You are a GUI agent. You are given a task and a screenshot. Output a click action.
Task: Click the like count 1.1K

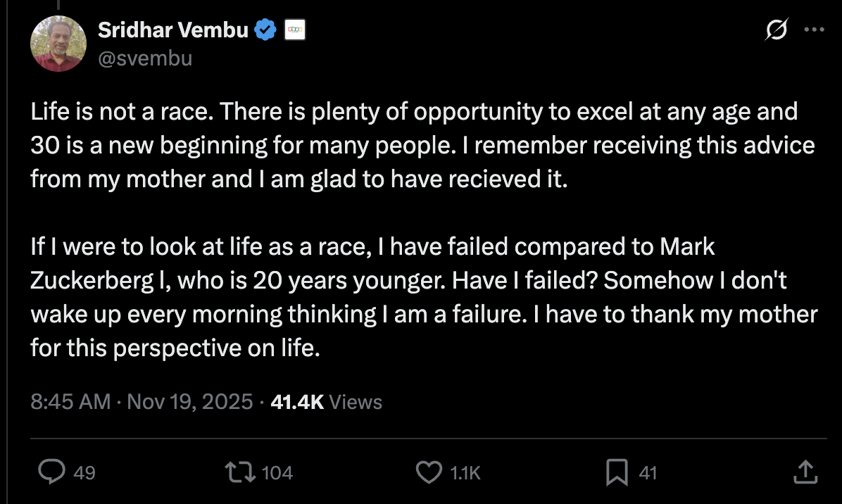[465, 473]
